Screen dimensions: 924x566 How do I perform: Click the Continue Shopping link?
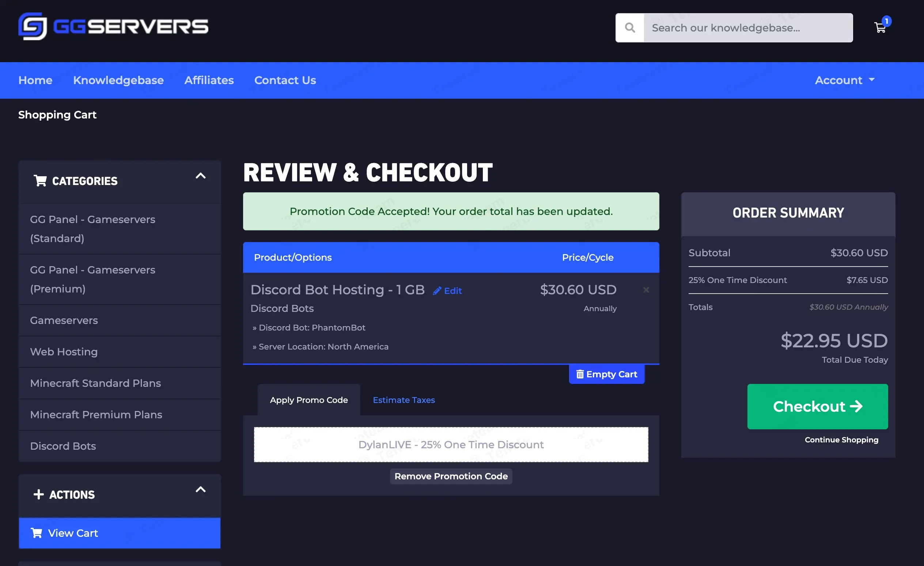841,439
